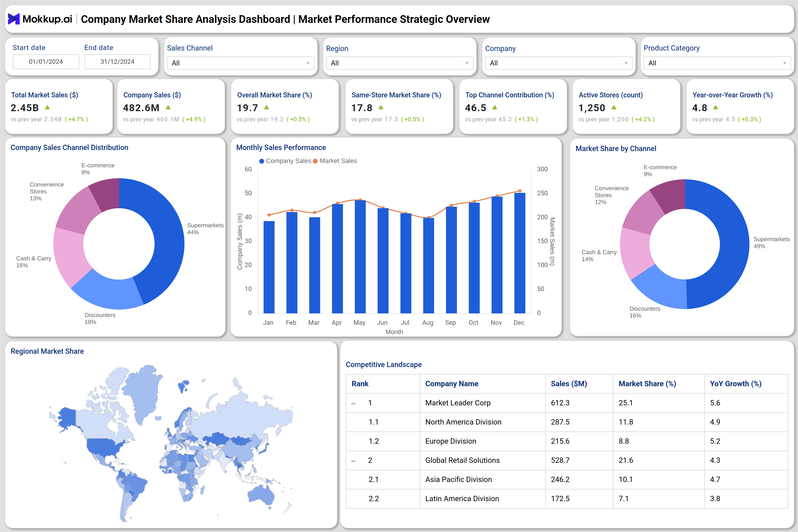Click the Mokkup.ai logo icon
The height and width of the screenshot is (532, 798).
tap(14, 19)
